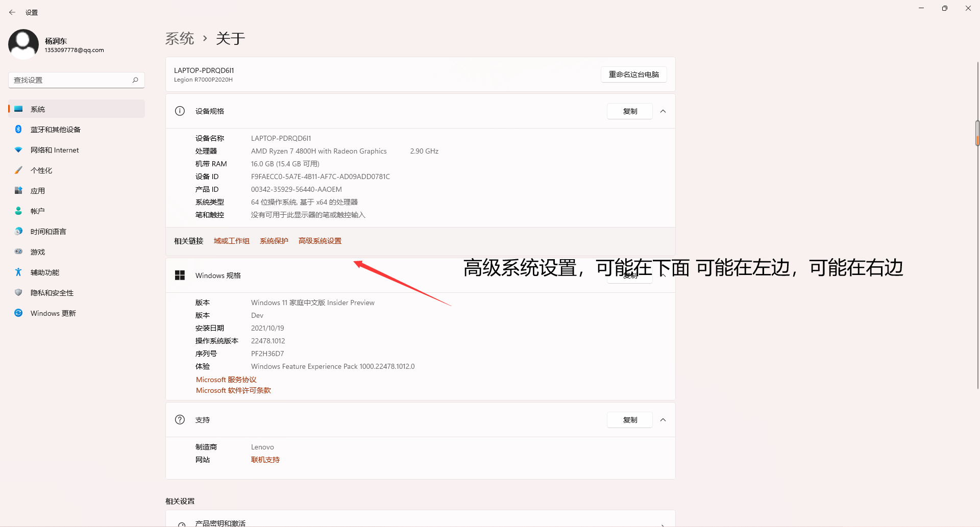Open Windows 更新 page
This screenshot has width=980, height=527.
(77, 313)
